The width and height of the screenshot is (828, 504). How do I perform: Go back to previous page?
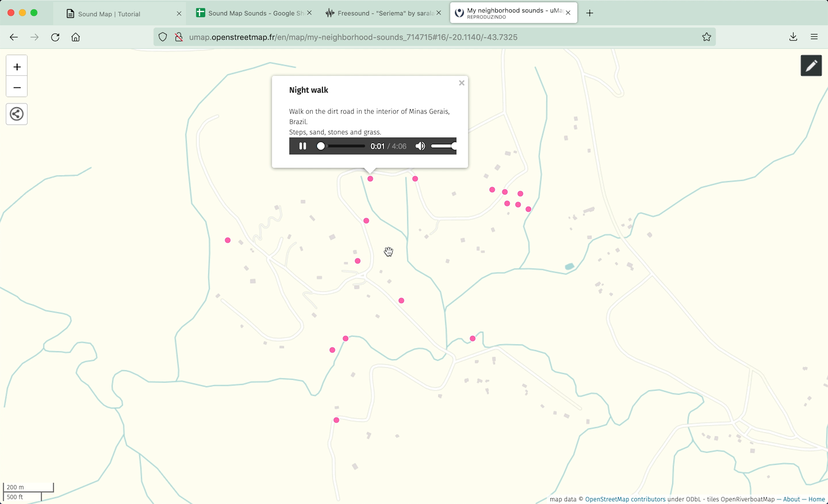coord(14,37)
